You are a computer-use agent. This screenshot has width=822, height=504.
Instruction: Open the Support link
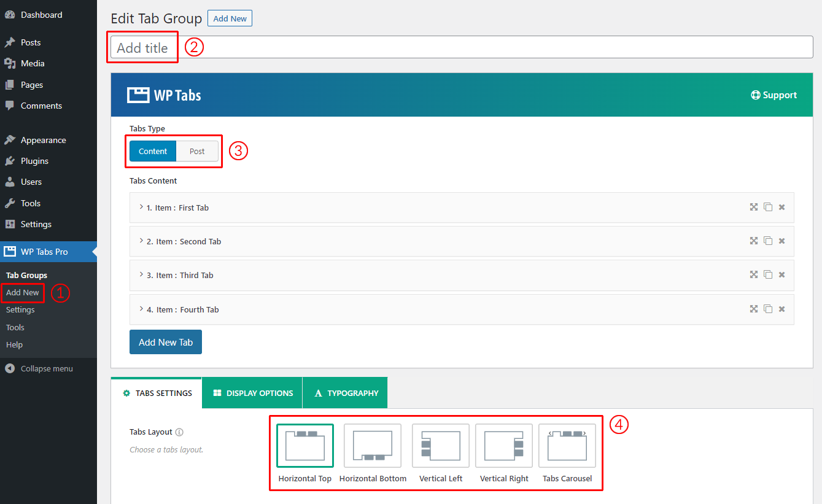coord(774,95)
